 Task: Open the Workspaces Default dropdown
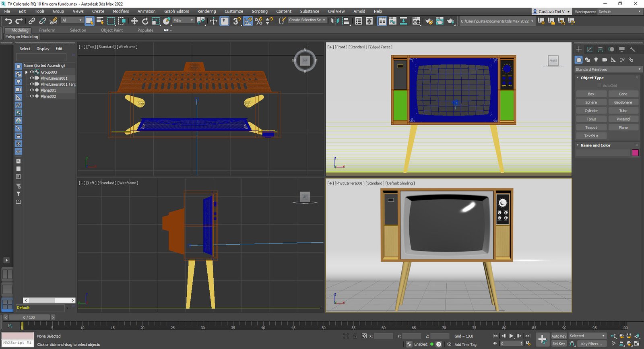(619, 12)
